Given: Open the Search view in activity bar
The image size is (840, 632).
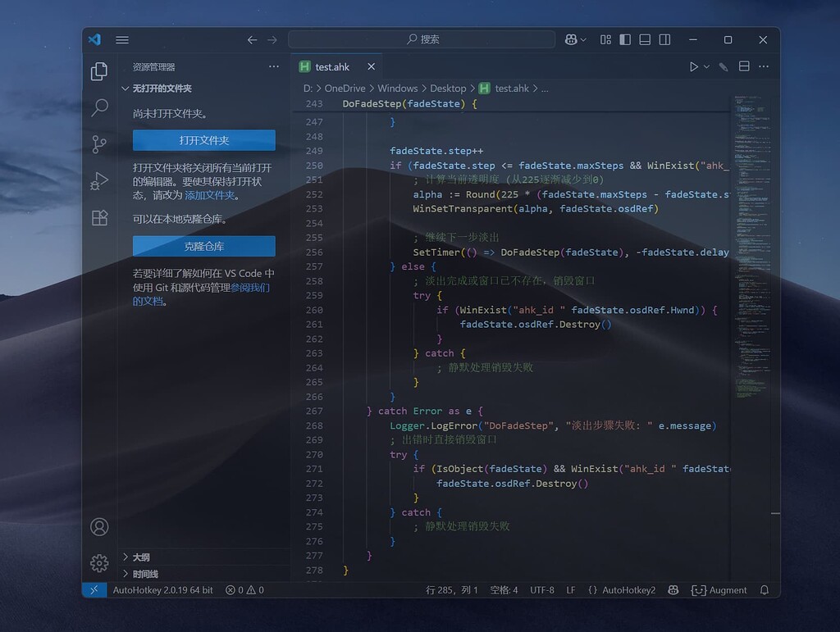Looking at the screenshot, I should click(99, 107).
